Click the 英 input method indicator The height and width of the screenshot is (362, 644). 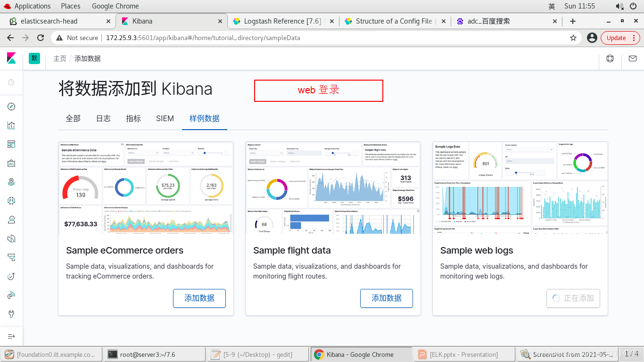point(552,6)
